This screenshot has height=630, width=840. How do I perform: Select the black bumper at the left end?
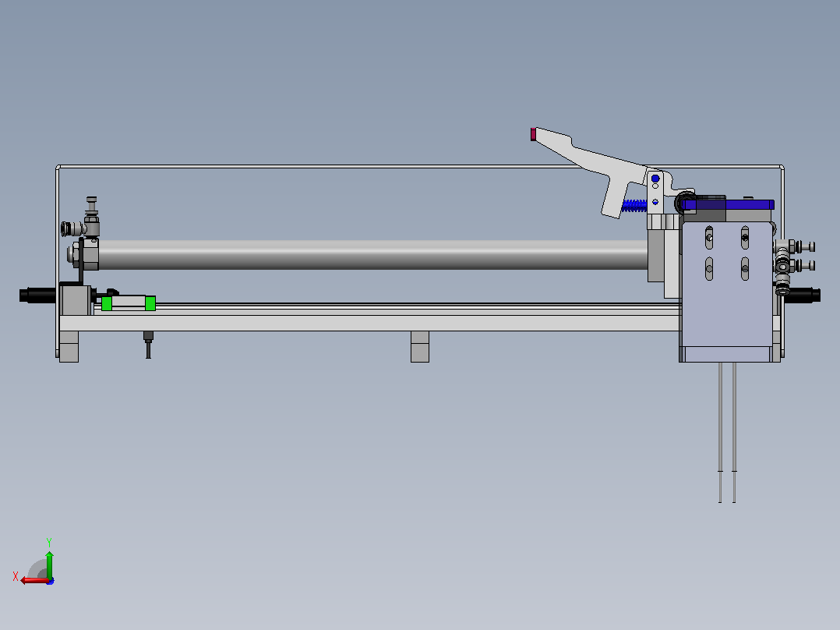[x=37, y=295]
